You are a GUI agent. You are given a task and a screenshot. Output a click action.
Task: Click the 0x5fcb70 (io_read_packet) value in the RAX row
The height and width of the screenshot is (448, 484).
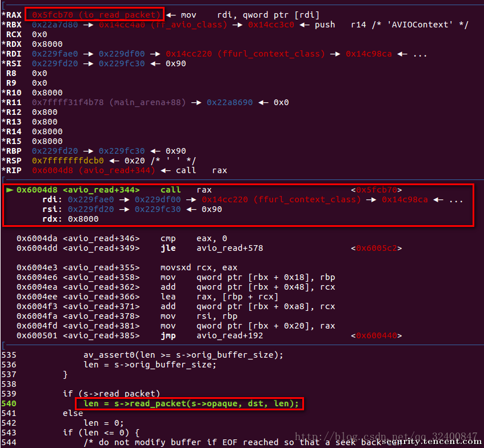[96, 15]
